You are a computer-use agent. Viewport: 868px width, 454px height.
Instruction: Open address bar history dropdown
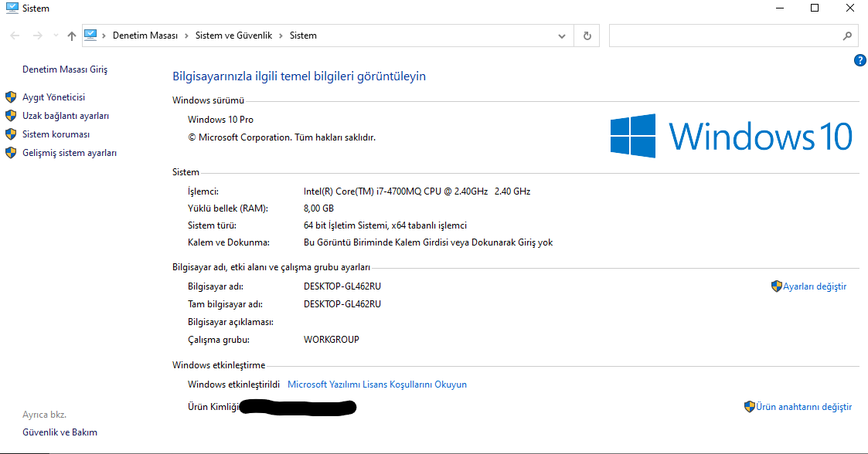[x=562, y=36]
